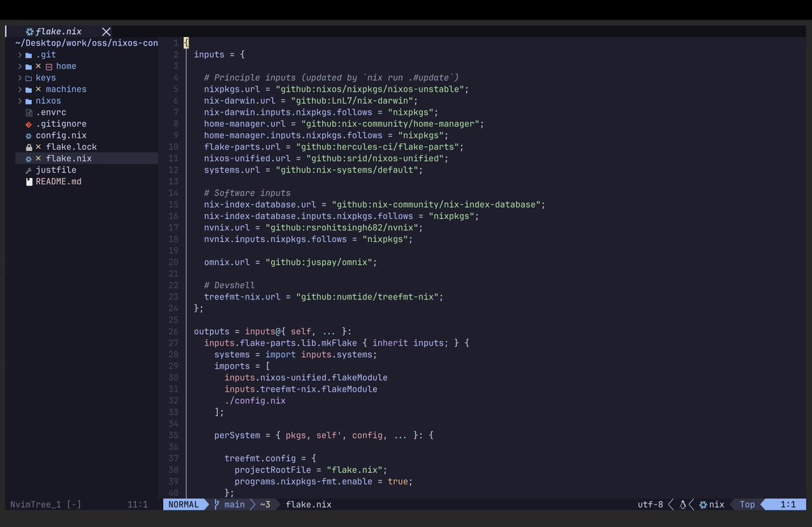The image size is (812, 527).
Task: Click 'outputs' on line 26
Action: click(212, 331)
